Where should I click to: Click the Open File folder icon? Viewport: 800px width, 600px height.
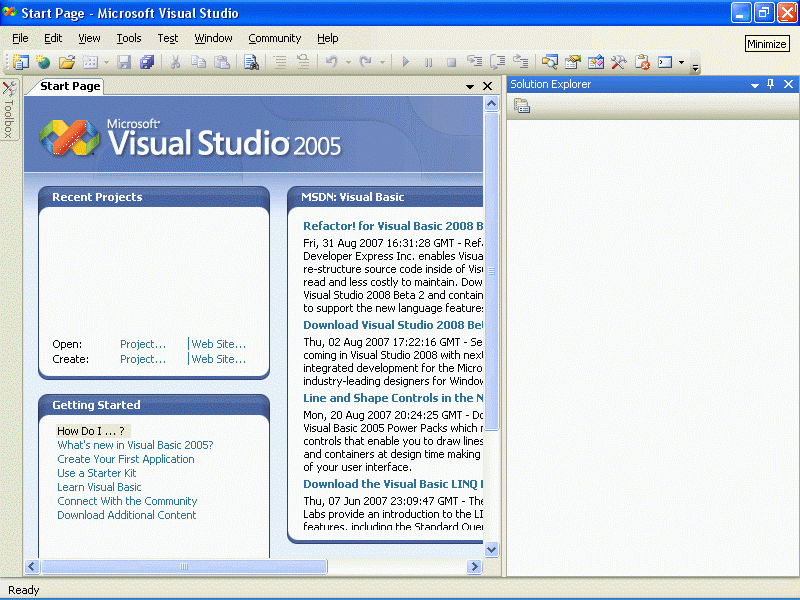tap(67, 62)
